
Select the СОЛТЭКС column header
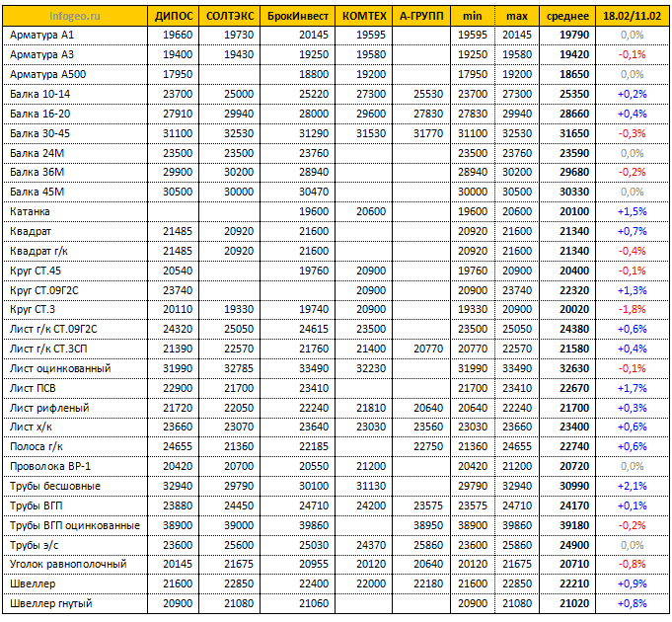click(230, 16)
